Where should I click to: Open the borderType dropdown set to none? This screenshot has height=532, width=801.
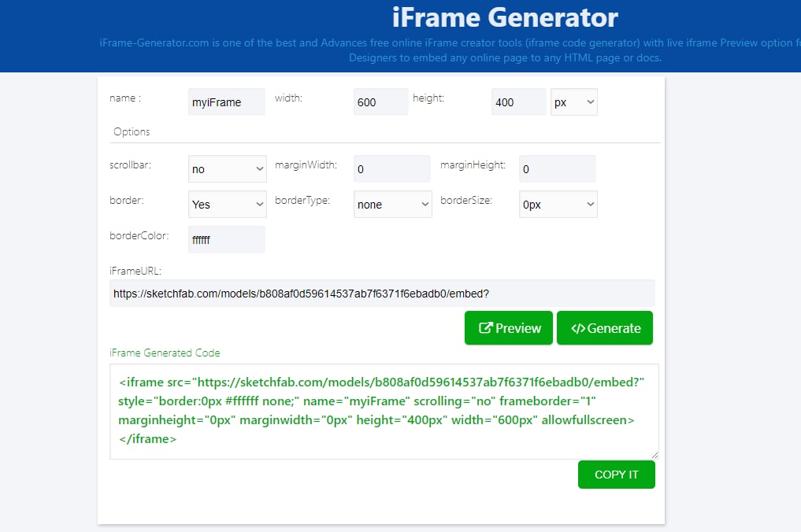393,205
